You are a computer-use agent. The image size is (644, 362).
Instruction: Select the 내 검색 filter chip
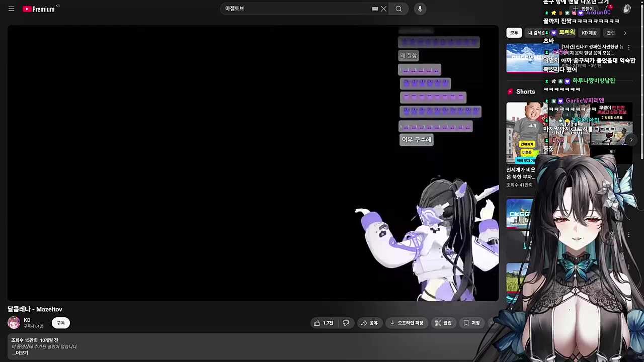point(537,33)
